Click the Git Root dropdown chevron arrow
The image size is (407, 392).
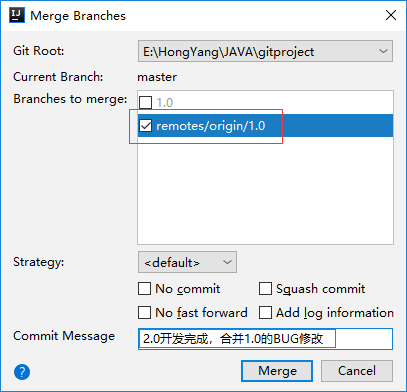(x=383, y=51)
